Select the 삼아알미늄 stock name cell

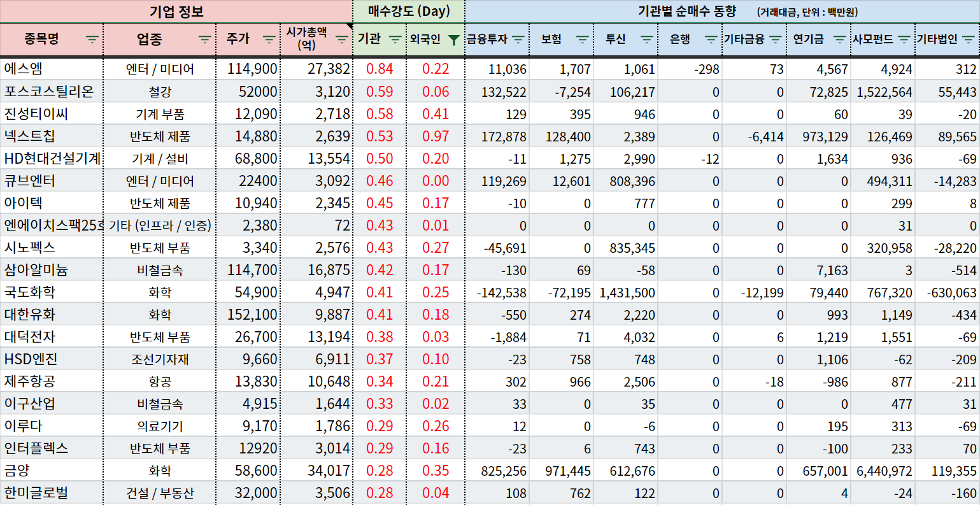coord(52,269)
